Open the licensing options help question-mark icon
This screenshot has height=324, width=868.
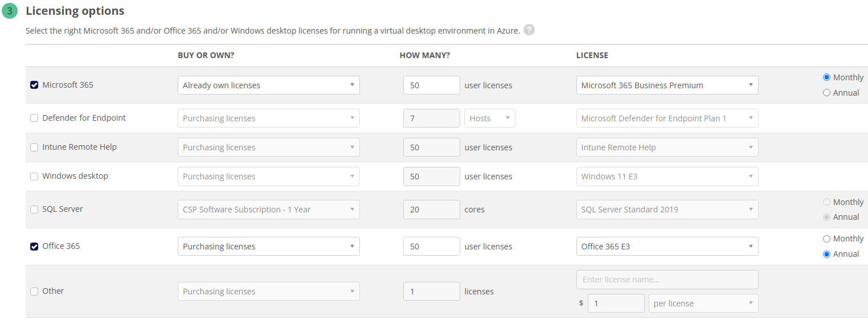click(529, 30)
